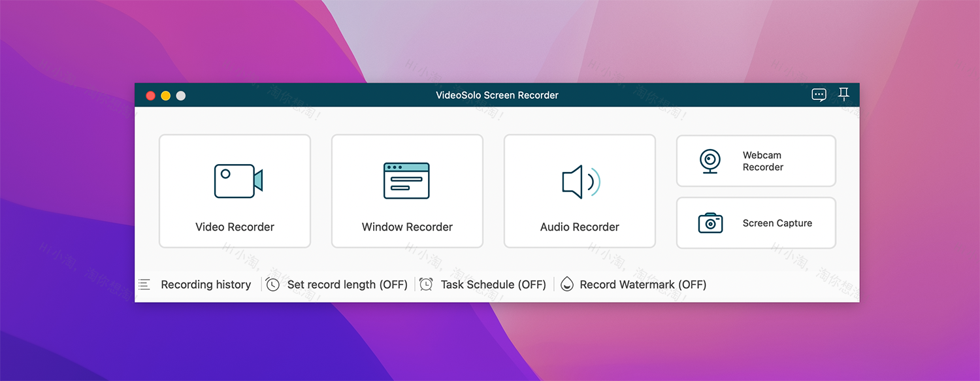Select the Window Recorder

407,190
